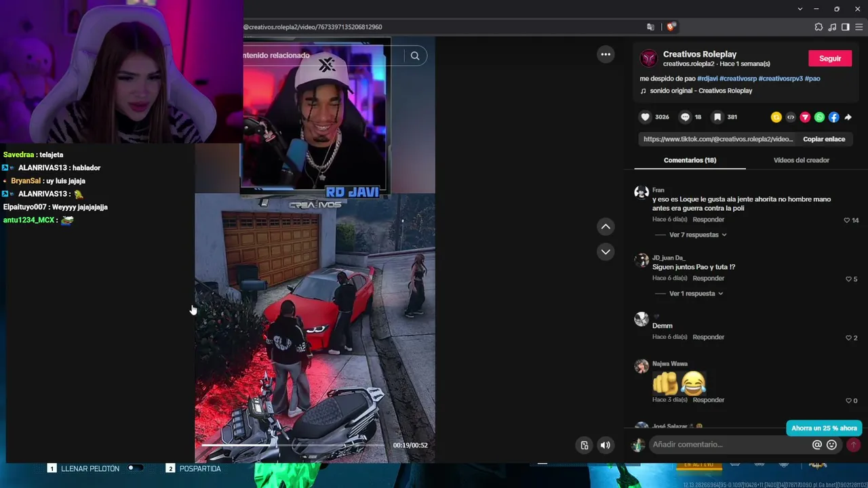Like Fran's comment heart
The height and width of the screenshot is (488, 868).
point(847,220)
